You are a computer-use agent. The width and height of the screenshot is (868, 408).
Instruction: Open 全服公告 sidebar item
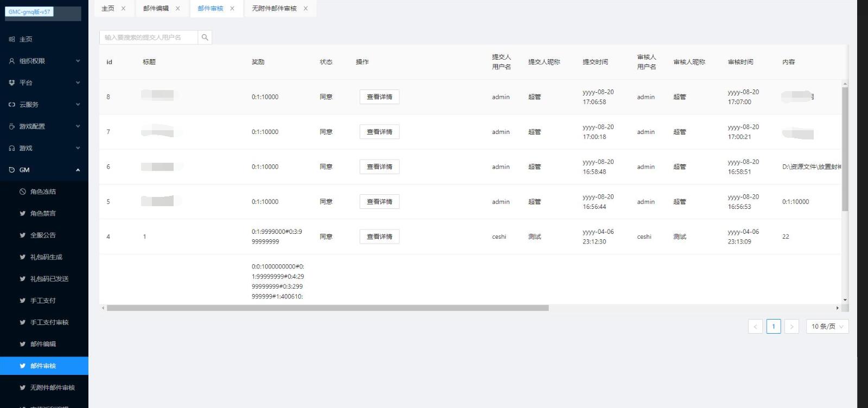click(43, 235)
